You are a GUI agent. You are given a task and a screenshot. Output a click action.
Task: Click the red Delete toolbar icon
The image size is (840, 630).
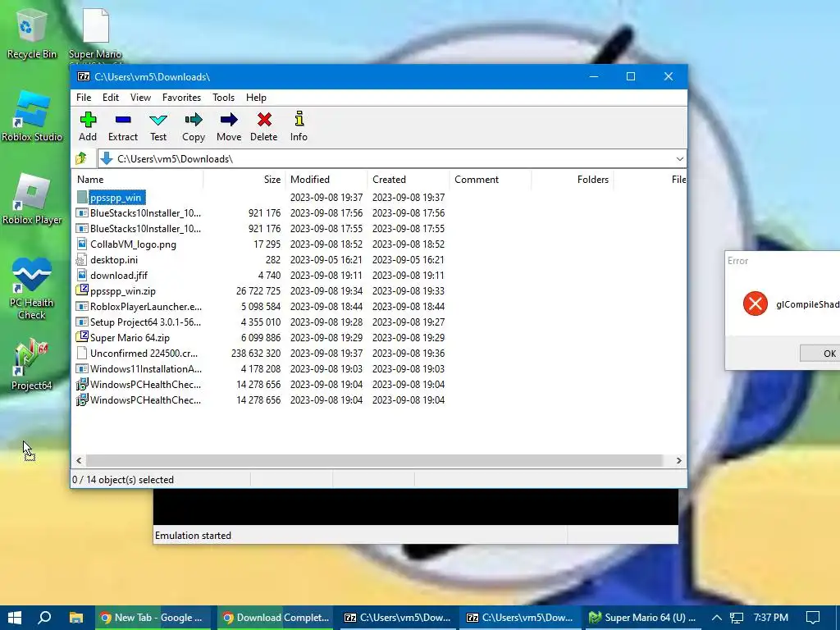point(264,126)
